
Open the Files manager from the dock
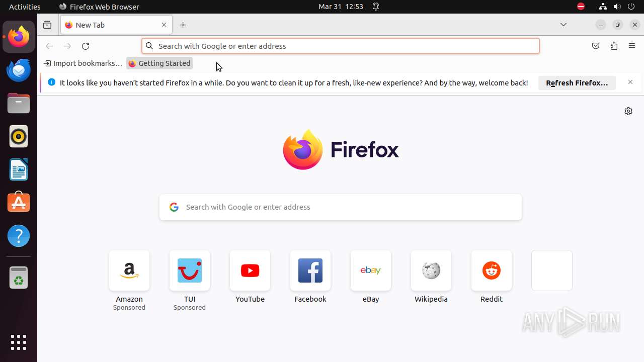click(x=19, y=103)
